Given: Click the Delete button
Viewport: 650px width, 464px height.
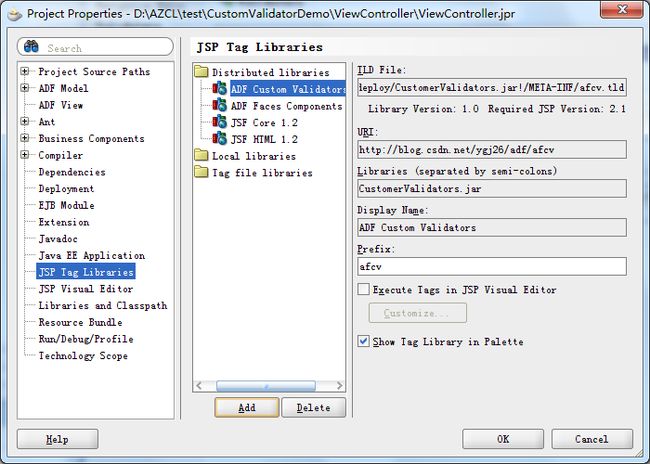Looking at the screenshot, I should tap(313, 408).
